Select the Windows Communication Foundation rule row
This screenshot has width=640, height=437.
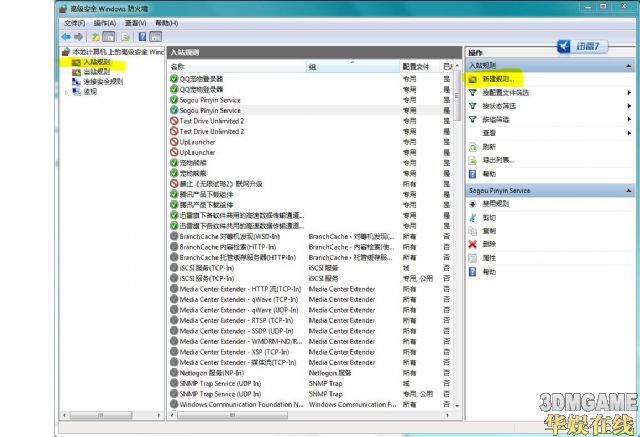pos(310,405)
